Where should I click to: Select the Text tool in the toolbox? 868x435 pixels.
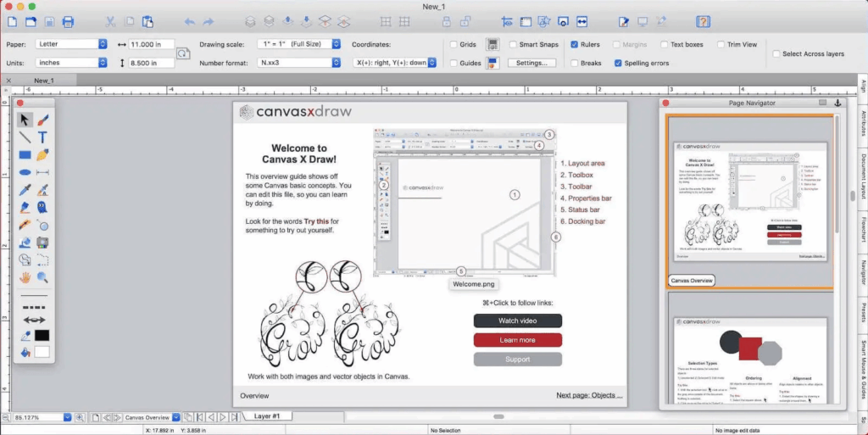42,137
